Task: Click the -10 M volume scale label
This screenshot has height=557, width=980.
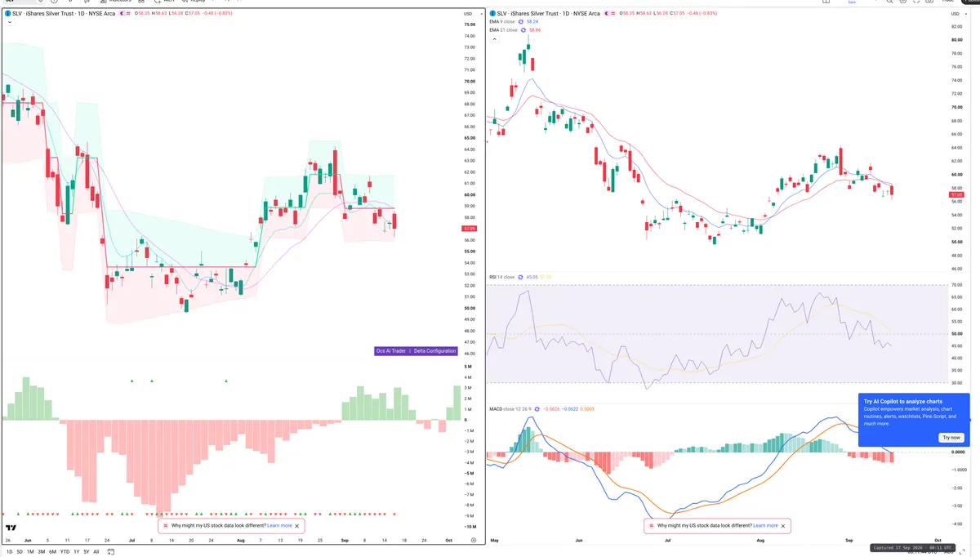Action: (x=470, y=527)
